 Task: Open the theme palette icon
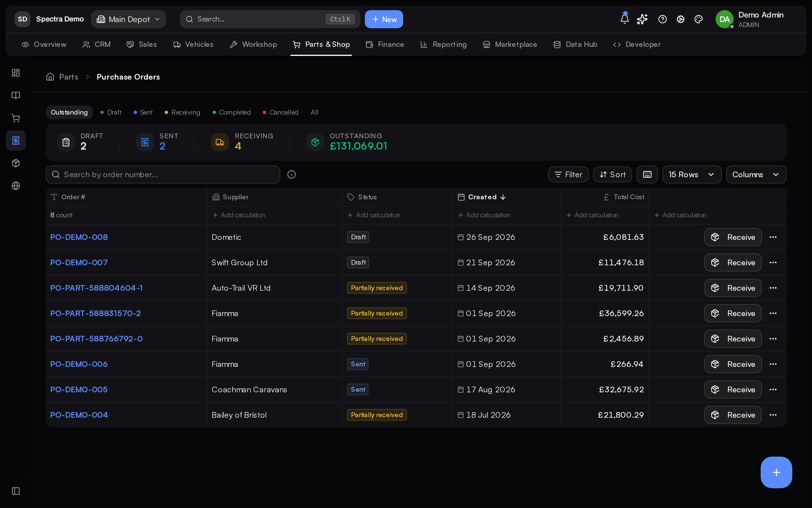[x=699, y=19]
